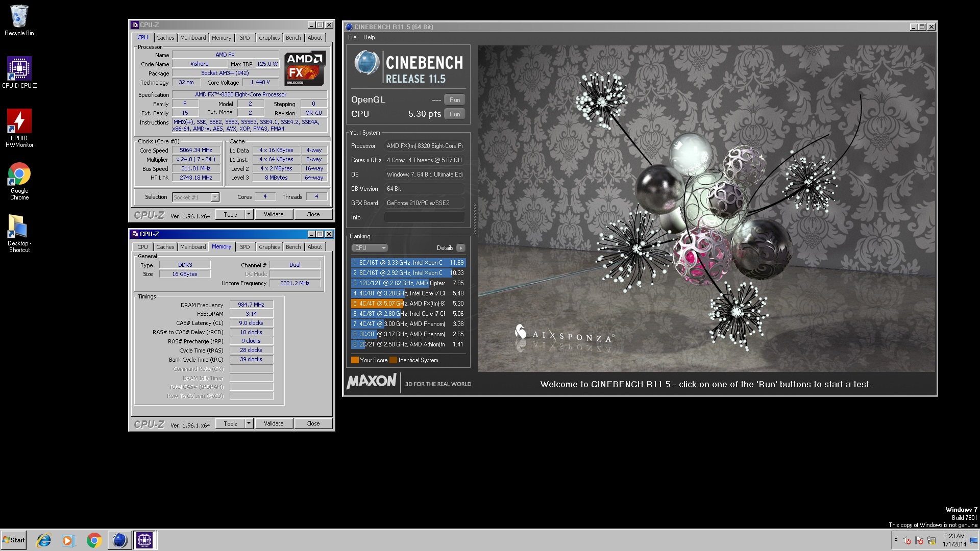Click the title bar icon of the bottom CPU-Z window
Image resolution: width=980 pixels, height=551 pixels.
135,234
